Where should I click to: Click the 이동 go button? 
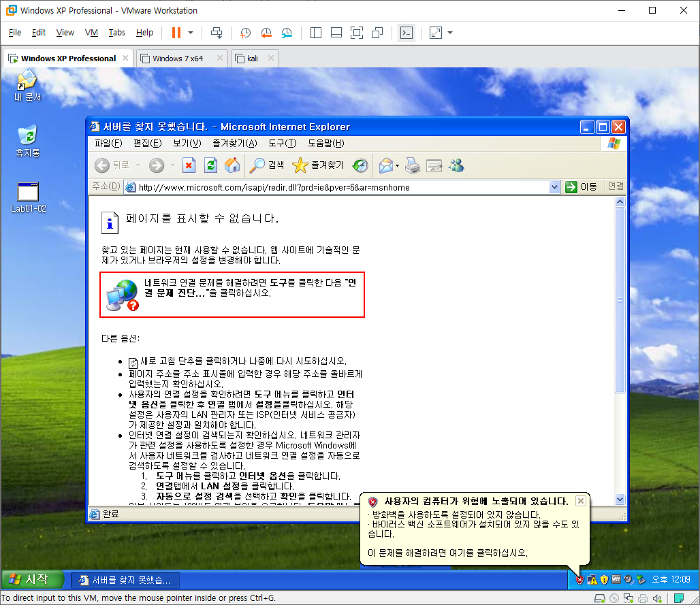click(582, 187)
